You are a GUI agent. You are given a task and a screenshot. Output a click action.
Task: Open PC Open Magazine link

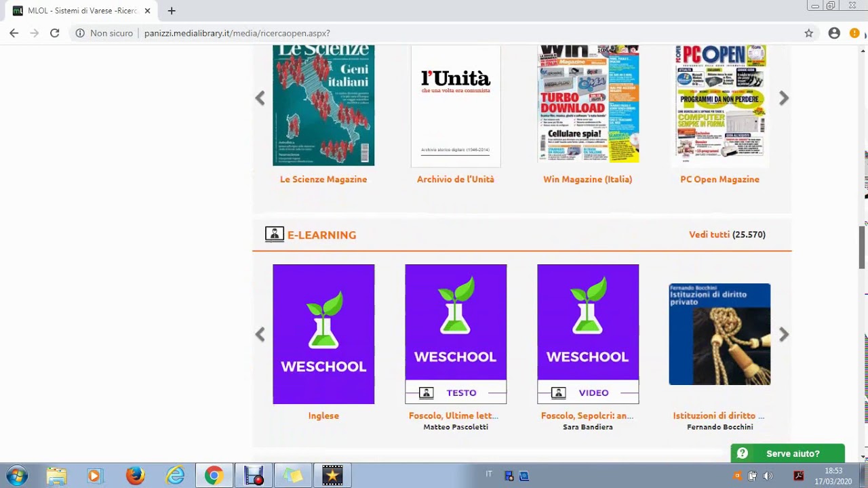[x=719, y=180]
